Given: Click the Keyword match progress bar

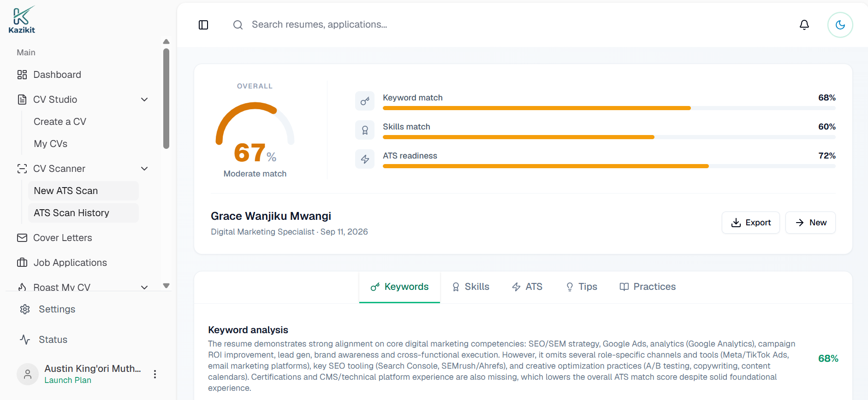Looking at the screenshot, I should pyautogui.click(x=609, y=108).
